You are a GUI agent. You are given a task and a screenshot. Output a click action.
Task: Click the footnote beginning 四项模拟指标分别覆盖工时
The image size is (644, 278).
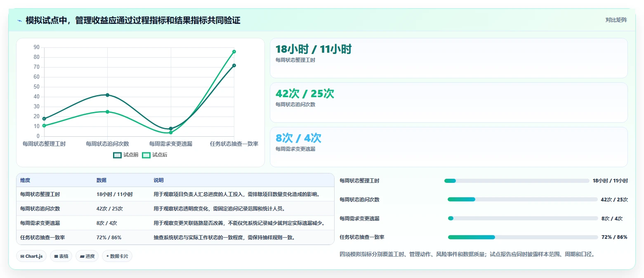pyautogui.click(x=468, y=254)
